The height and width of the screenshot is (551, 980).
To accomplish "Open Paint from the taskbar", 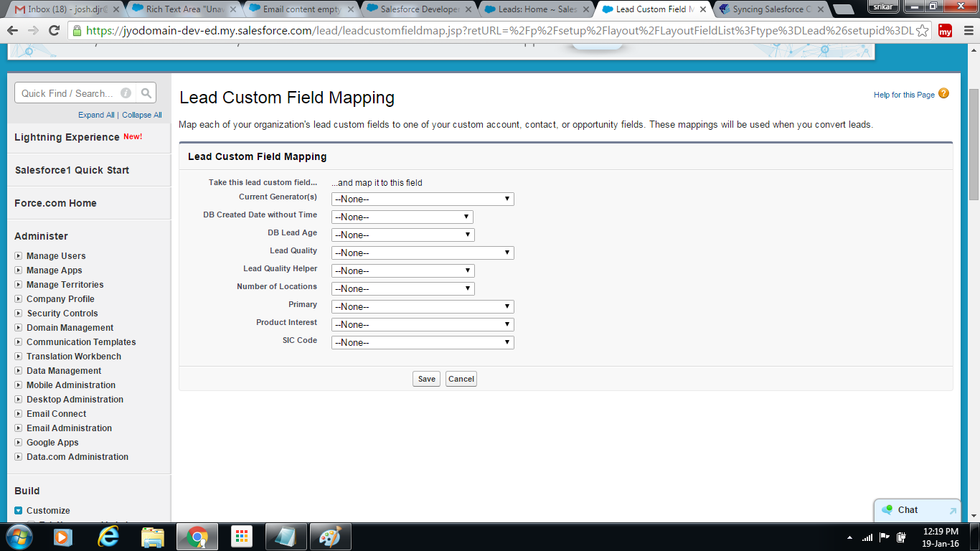I will pos(331,537).
